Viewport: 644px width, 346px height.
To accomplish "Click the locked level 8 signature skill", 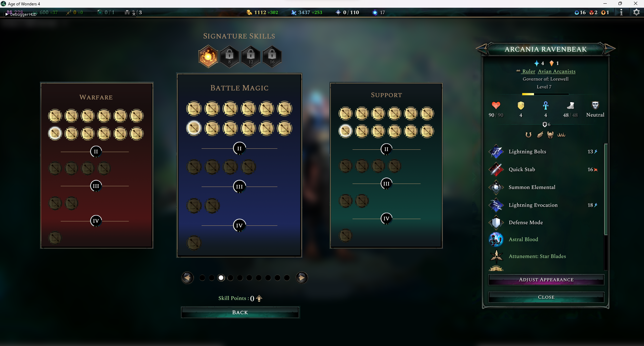I will tap(229, 56).
